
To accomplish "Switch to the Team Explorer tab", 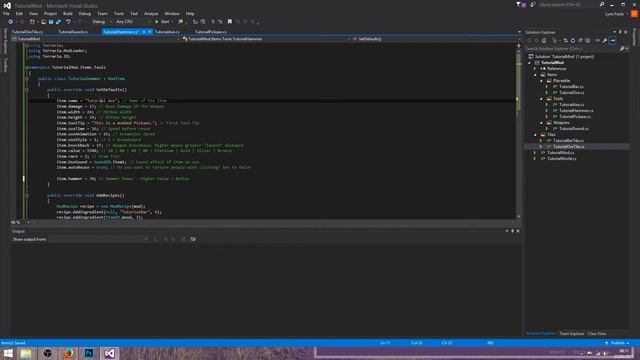I will click(571, 334).
